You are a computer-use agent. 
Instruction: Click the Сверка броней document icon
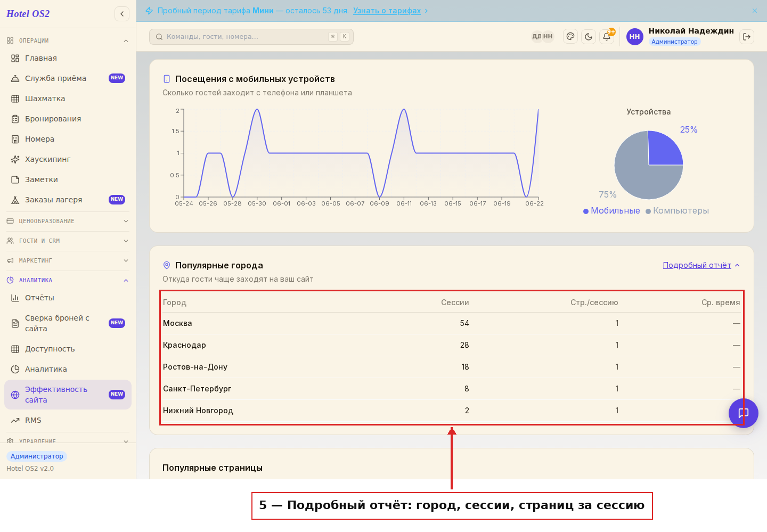coord(15,323)
